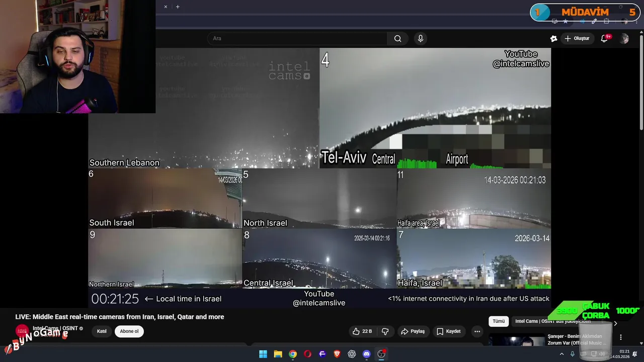Viewport: 644px width, 362px height.
Task: Open the purple F app on the taskbar
Action: tap(323, 354)
